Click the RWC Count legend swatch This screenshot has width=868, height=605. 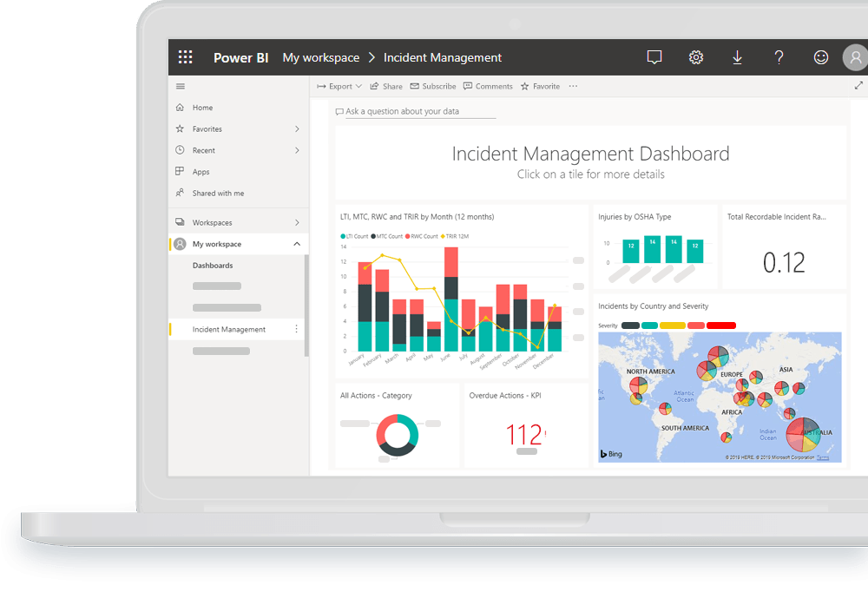tap(407, 236)
